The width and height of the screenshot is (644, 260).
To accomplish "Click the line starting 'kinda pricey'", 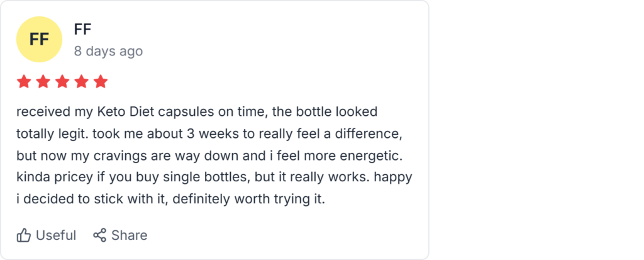I will [214, 178].
